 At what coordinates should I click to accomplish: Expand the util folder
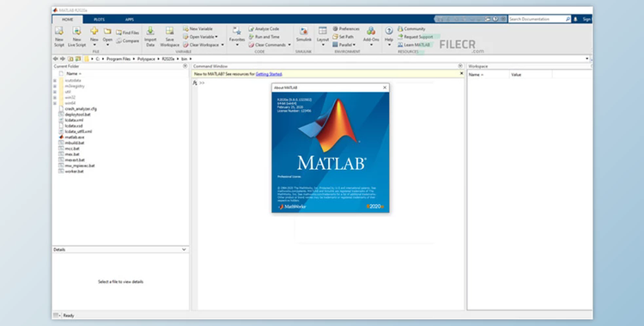[55, 92]
